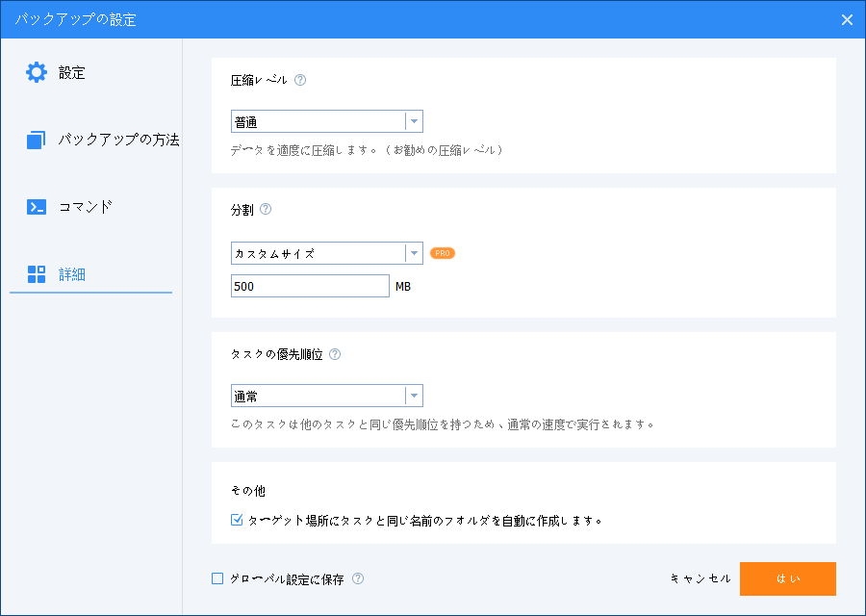Click the command terminal icon

pyautogui.click(x=36, y=207)
